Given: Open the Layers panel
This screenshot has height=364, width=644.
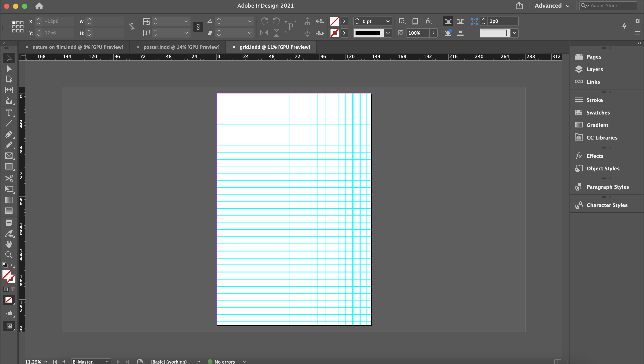Looking at the screenshot, I should pos(595,69).
